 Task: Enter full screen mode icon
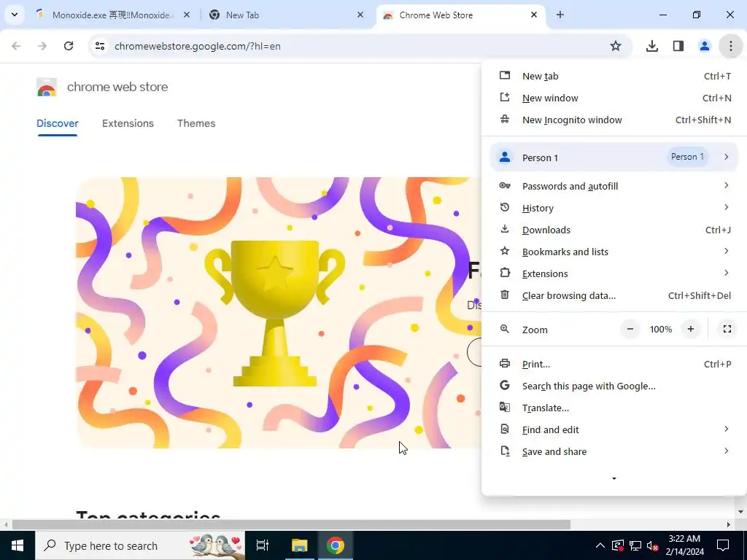point(727,329)
